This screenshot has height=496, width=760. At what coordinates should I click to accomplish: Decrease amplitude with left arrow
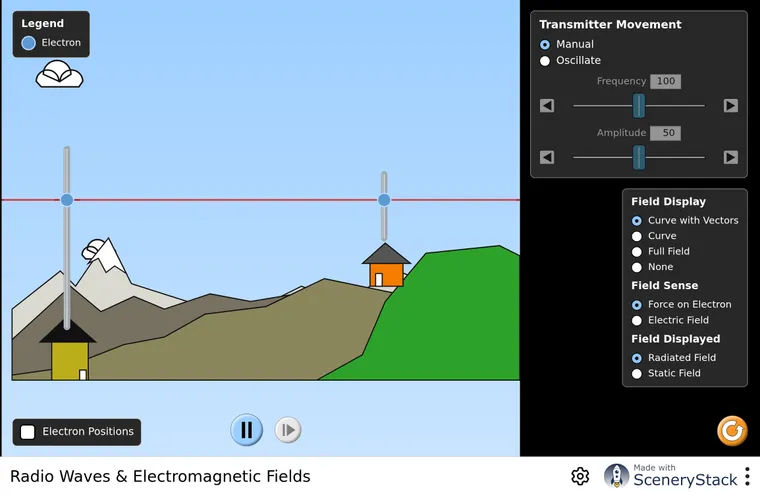coord(547,157)
